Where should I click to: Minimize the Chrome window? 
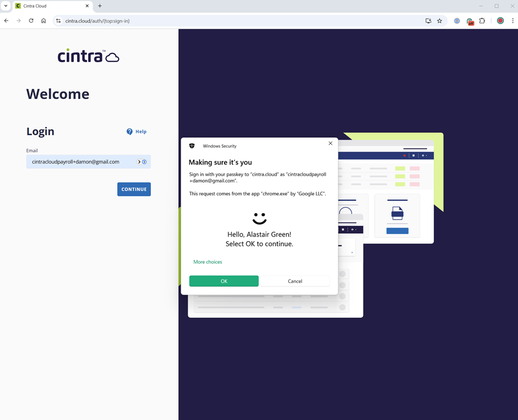(x=481, y=6)
